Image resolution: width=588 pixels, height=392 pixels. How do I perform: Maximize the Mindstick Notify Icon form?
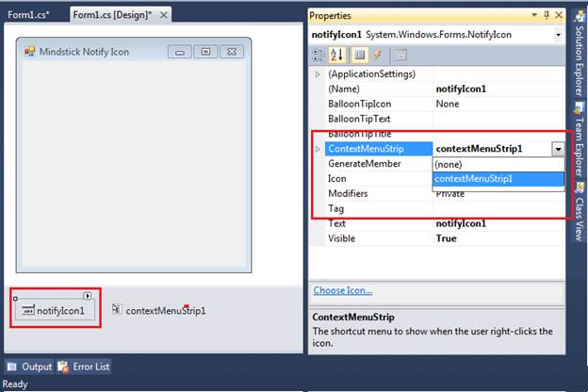click(x=205, y=52)
